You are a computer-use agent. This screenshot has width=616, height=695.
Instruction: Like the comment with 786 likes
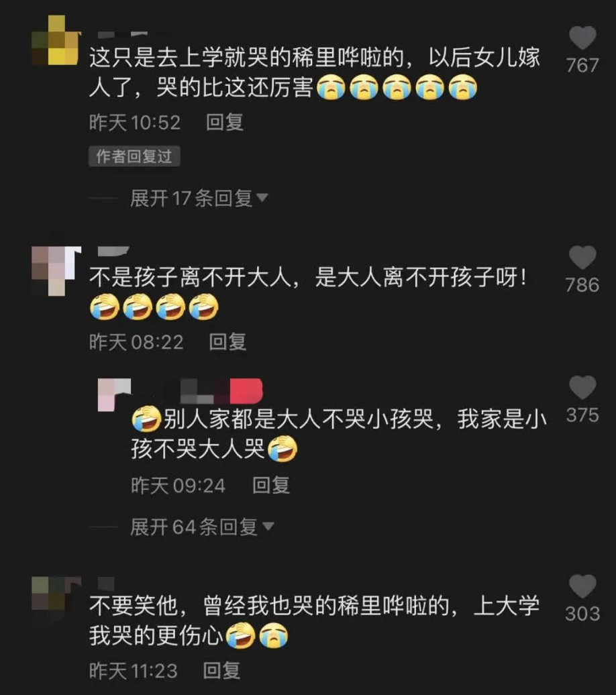click(582, 257)
